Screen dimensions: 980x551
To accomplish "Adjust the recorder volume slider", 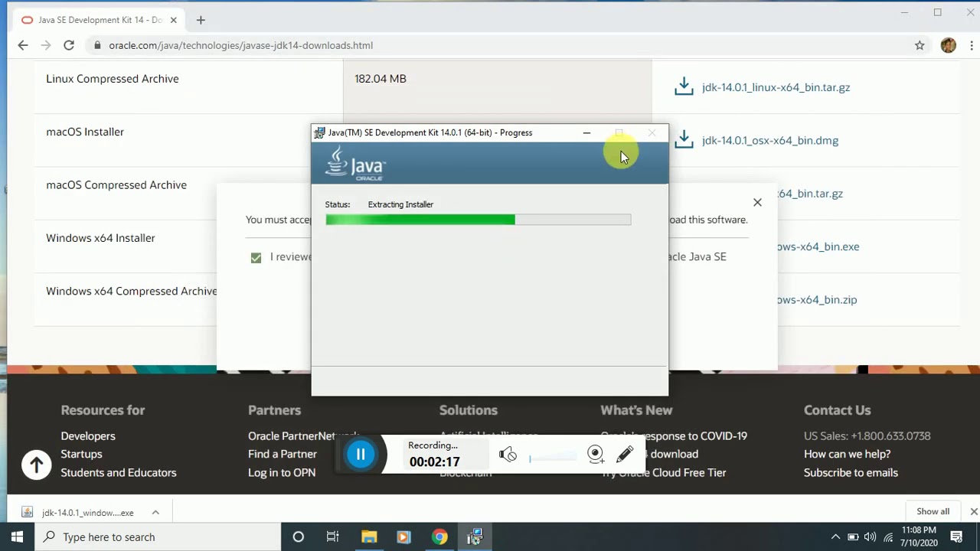I will pyautogui.click(x=553, y=458).
